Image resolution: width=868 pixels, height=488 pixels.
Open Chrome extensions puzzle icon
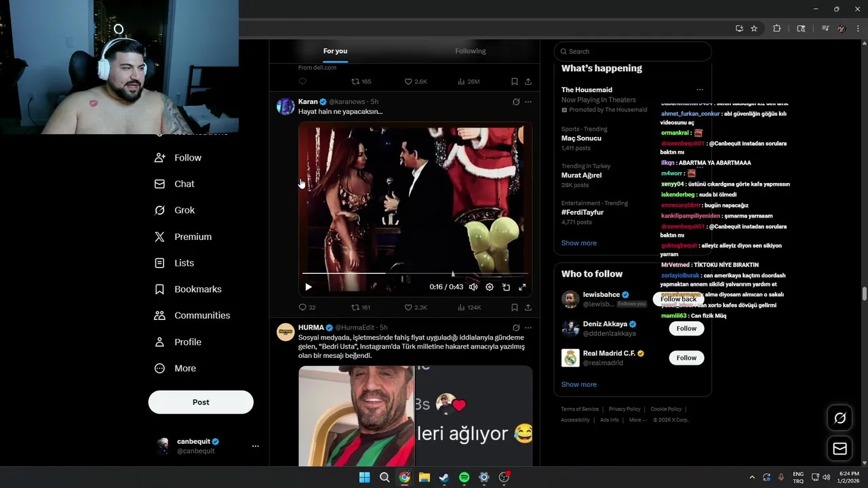[x=777, y=28]
